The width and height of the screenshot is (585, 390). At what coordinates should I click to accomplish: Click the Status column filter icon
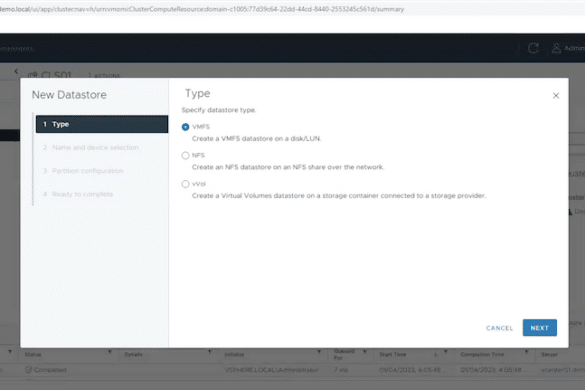pos(110,352)
